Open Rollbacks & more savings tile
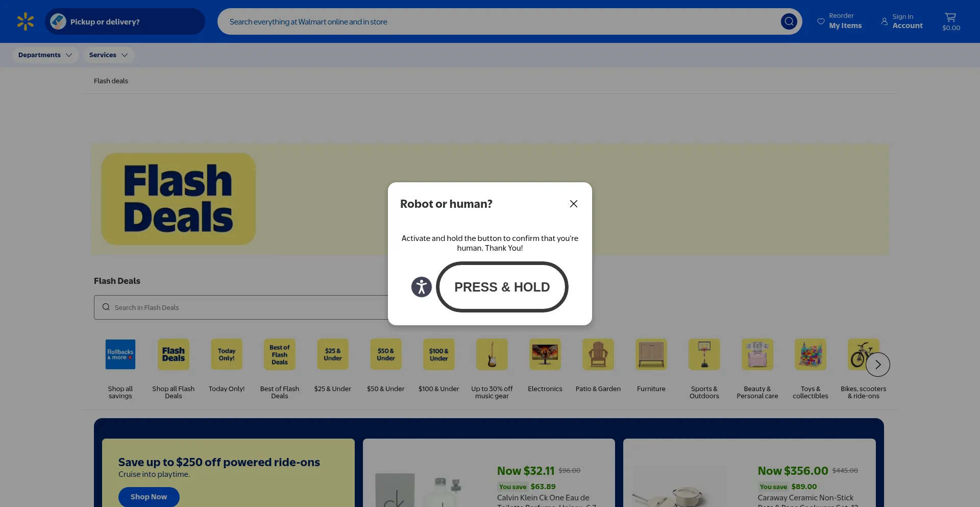The image size is (980, 507). coord(120,369)
